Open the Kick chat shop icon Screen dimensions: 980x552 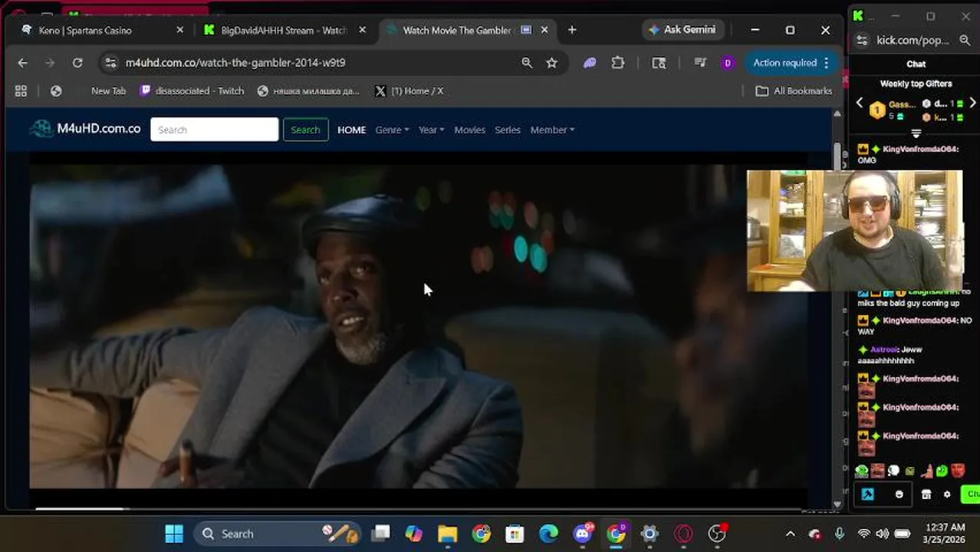click(926, 495)
